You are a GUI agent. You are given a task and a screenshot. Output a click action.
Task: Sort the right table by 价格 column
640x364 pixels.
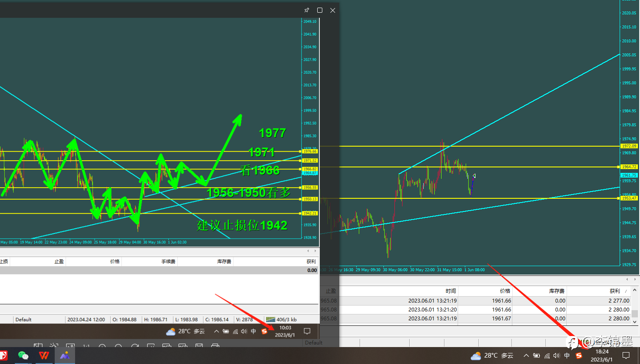click(505, 291)
